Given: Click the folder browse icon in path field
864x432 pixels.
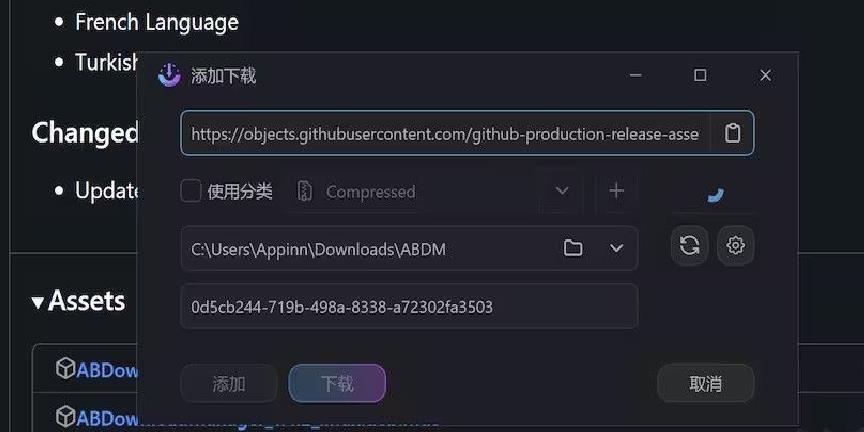Looking at the screenshot, I should (573, 248).
